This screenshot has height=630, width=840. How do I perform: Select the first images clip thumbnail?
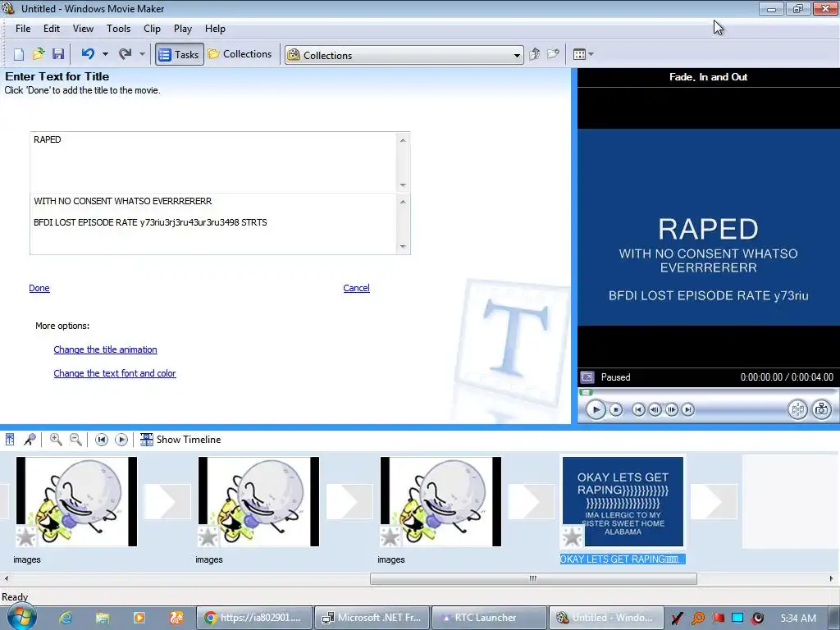tap(76, 501)
